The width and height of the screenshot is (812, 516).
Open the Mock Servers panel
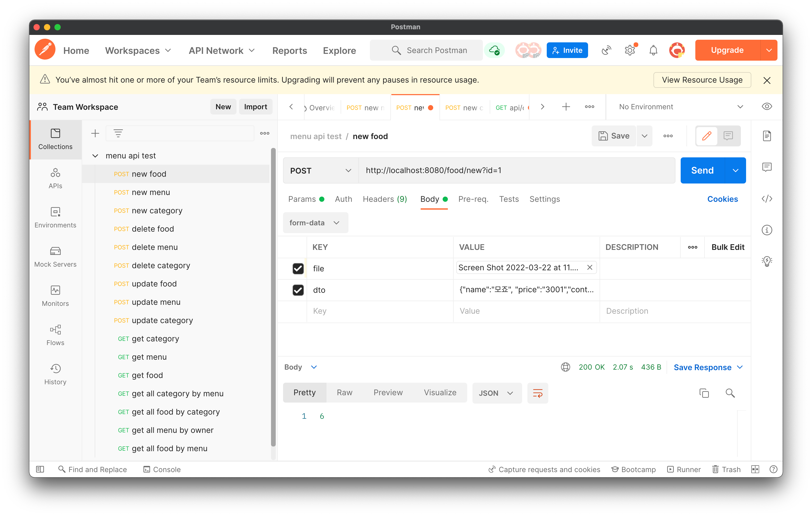tap(55, 256)
